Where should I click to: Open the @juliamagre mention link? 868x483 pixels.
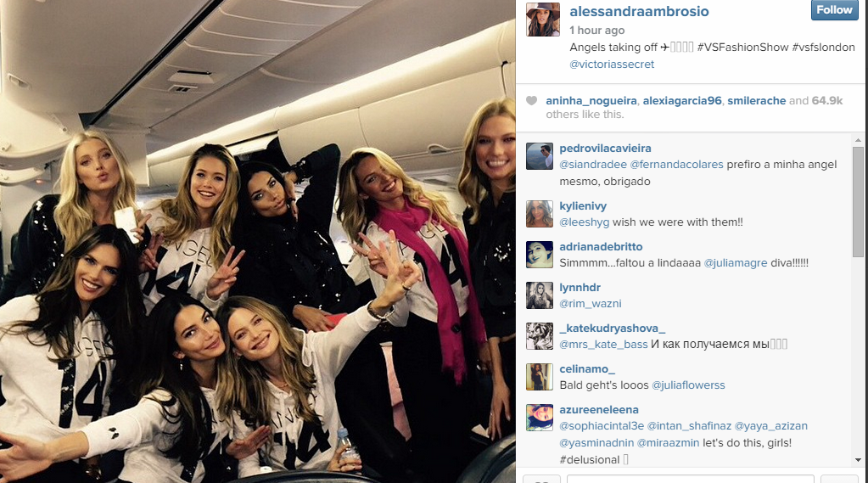735,263
